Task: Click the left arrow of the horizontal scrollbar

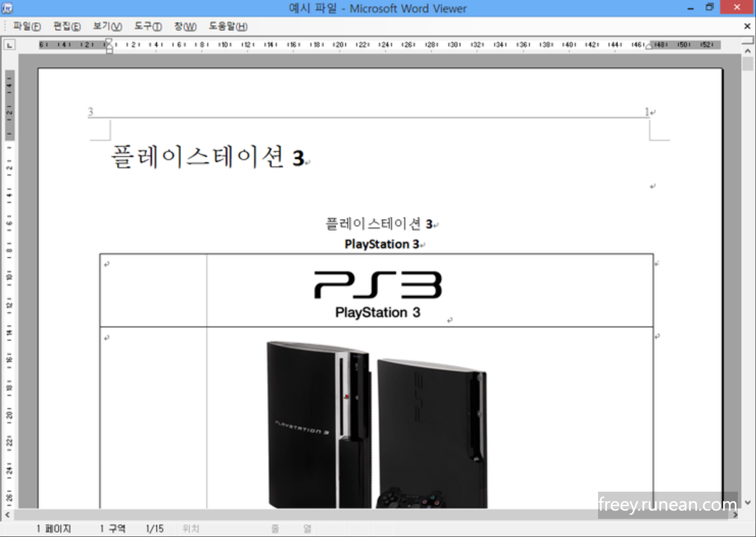Action: [6, 514]
